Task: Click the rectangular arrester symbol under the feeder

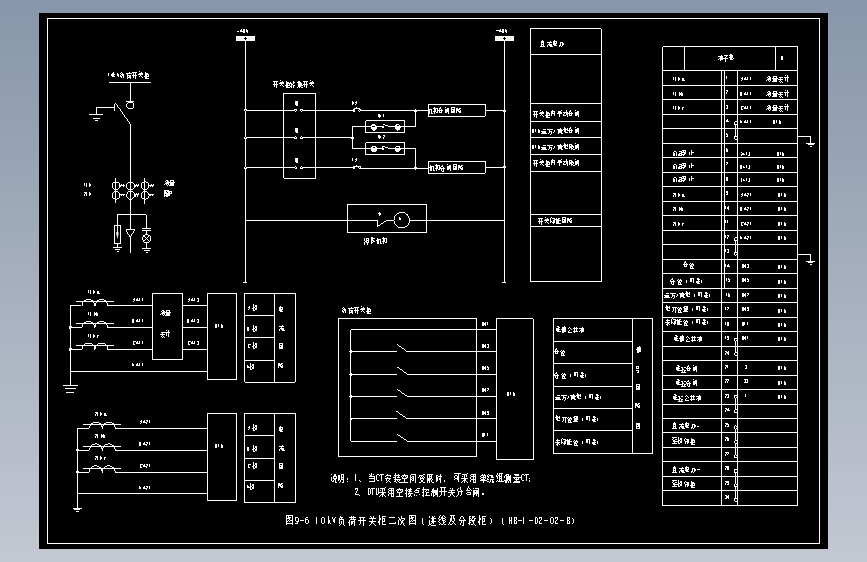Action: (117, 235)
